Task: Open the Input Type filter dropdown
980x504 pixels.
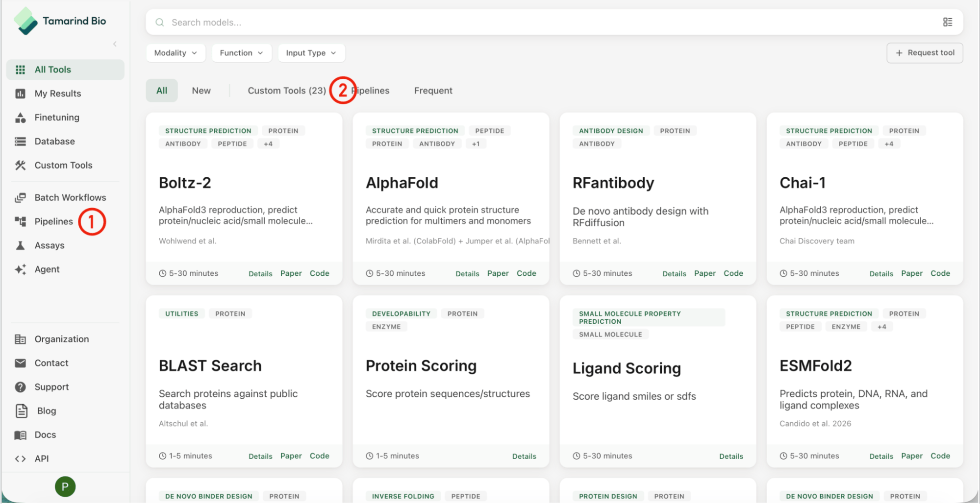Action: pos(311,53)
